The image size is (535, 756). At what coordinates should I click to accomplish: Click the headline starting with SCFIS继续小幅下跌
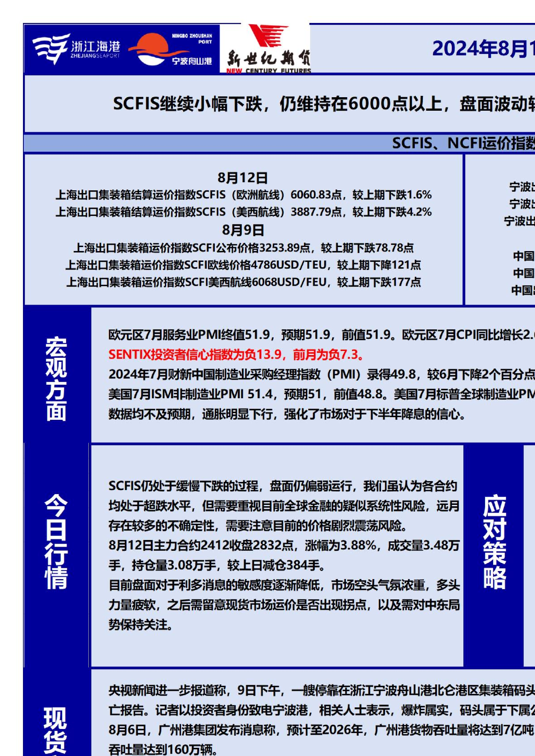323,104
